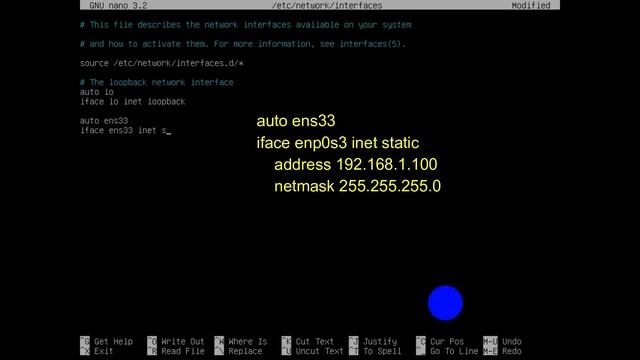Click the 'Redo' shortcut label
The image size is (640, 360).
[x=512, y=351]
